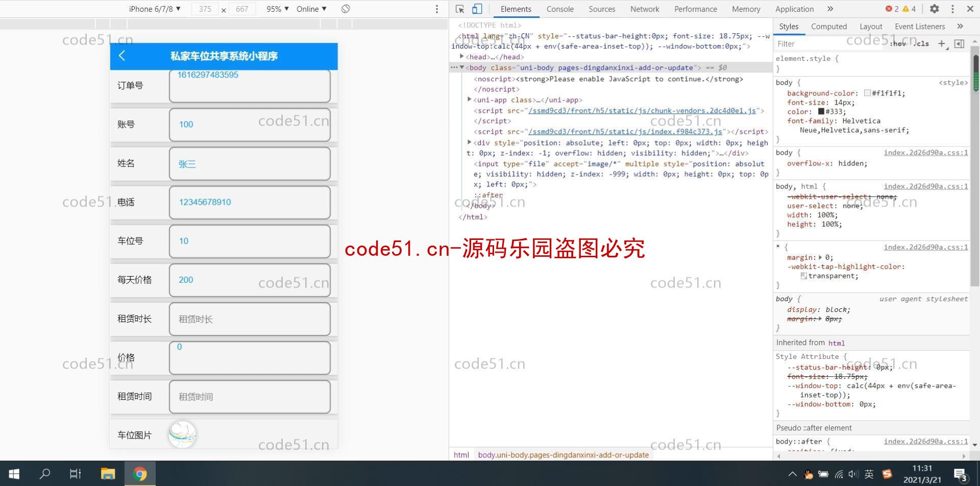Click the styles Filter input

click(x=829, y=44)
